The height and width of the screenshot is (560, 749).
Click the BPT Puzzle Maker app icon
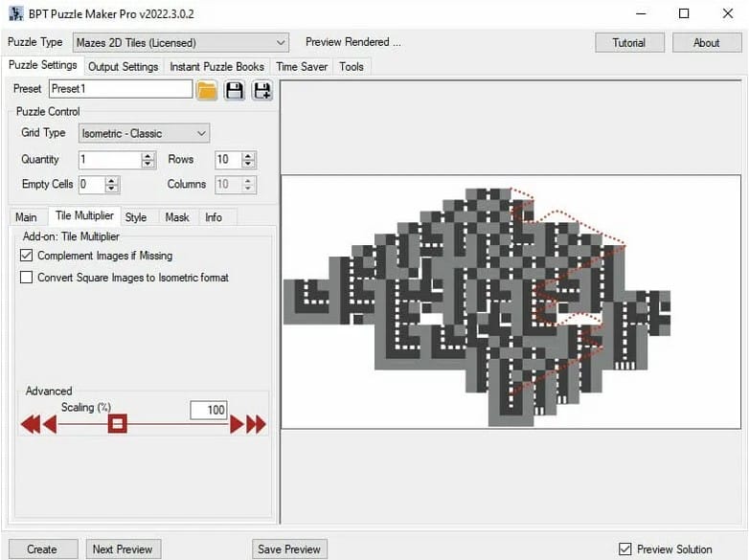pos(13,13)
